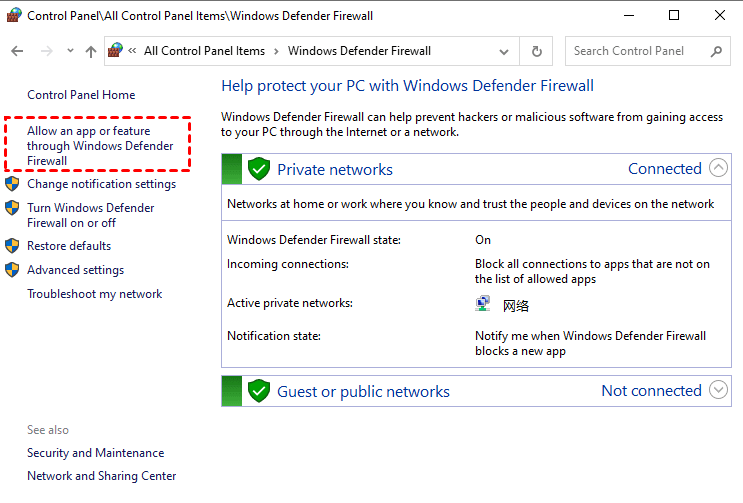Click the active private network icon

click(x=485, y=304)
